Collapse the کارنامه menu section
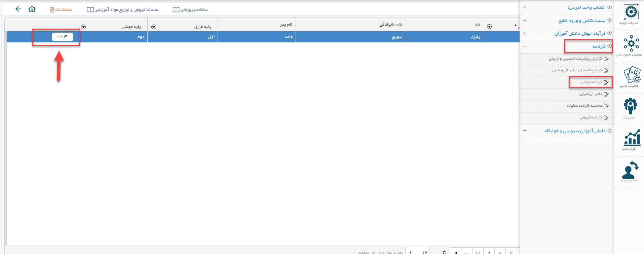The width and height of the screenshot is (644, 254). 525,46
